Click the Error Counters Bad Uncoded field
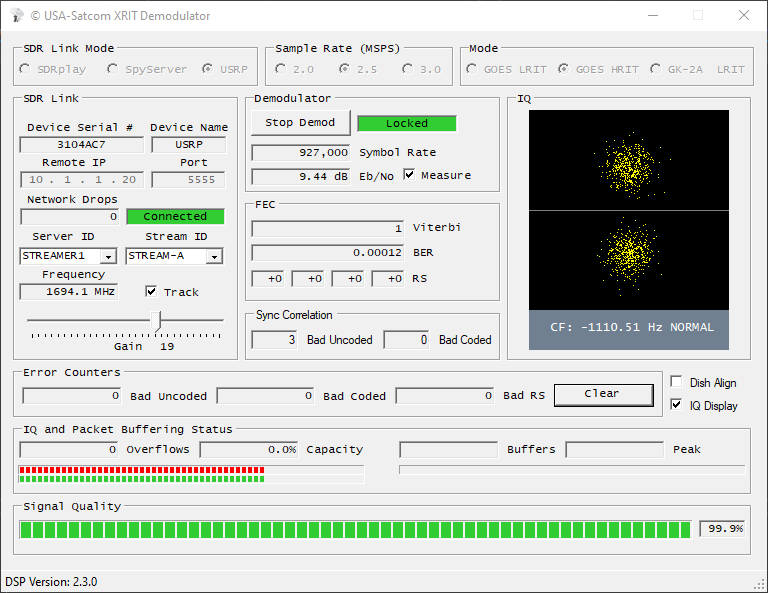768x593 pixels. 72,396
